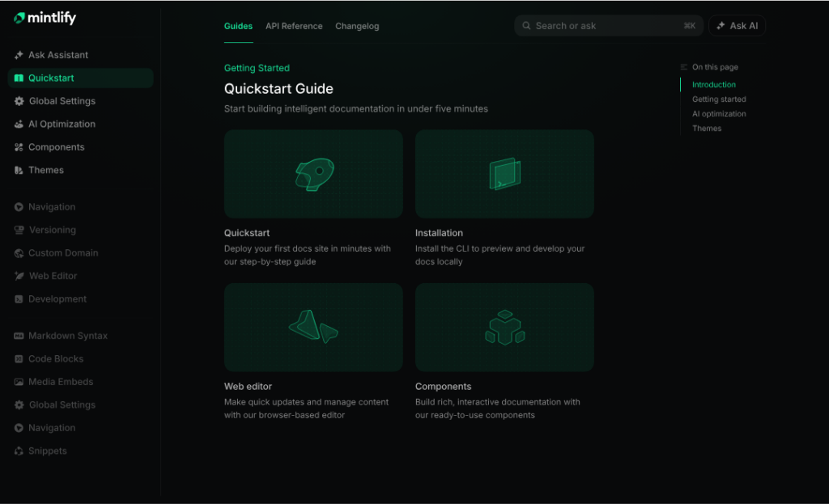Screen dimensions: 829x504
Task: Select the Components icon in the sidebar
Action: [18, 147]
